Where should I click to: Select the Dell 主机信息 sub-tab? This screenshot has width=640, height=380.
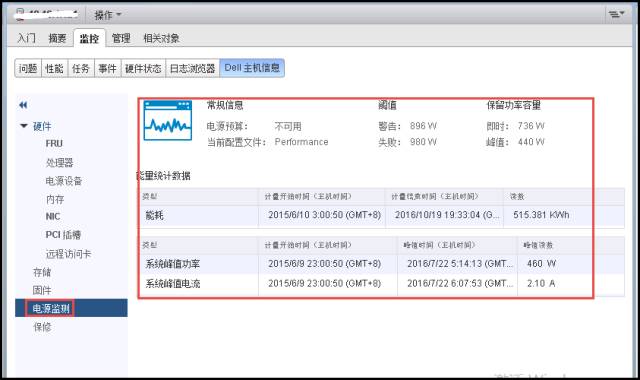click(252, 68)
